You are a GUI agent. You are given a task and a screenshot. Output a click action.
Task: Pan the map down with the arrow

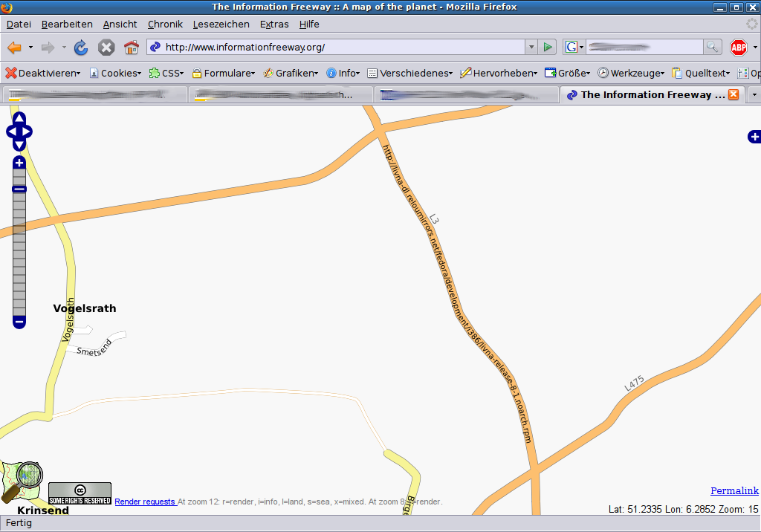click(19, 146)
